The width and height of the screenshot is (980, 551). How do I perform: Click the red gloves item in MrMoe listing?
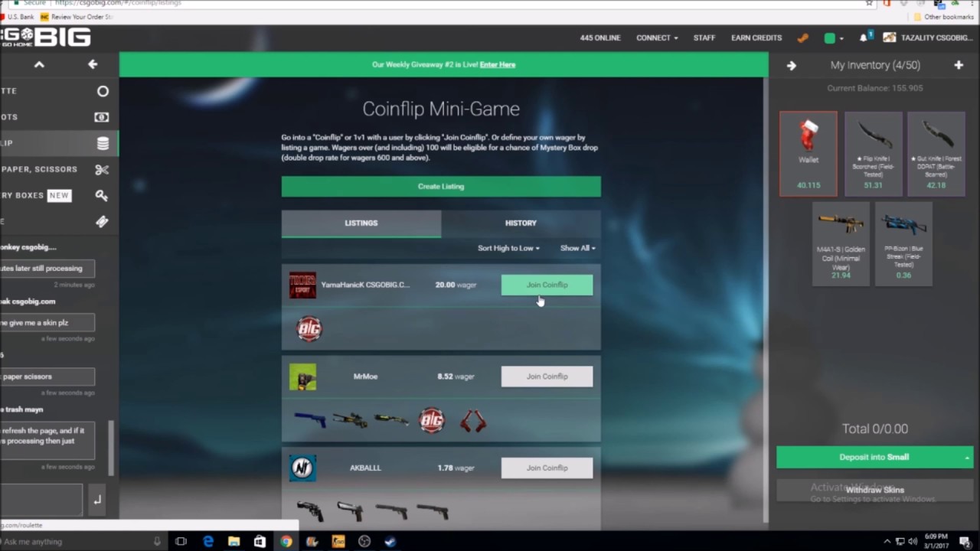click(473, 421)
